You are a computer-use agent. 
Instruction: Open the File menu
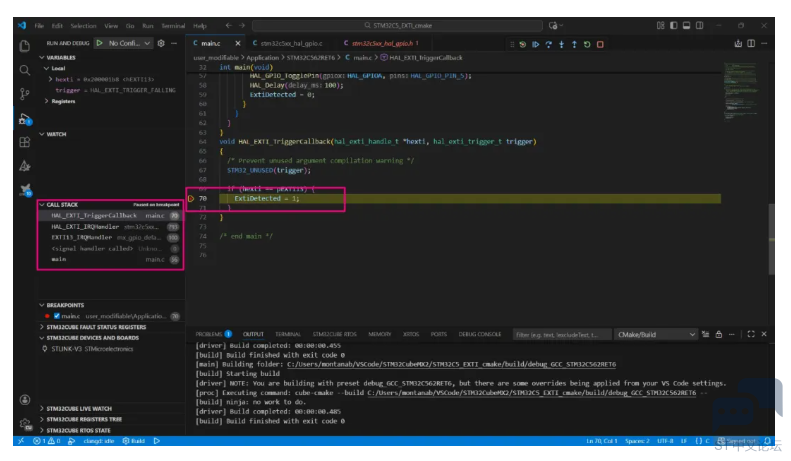39,26
